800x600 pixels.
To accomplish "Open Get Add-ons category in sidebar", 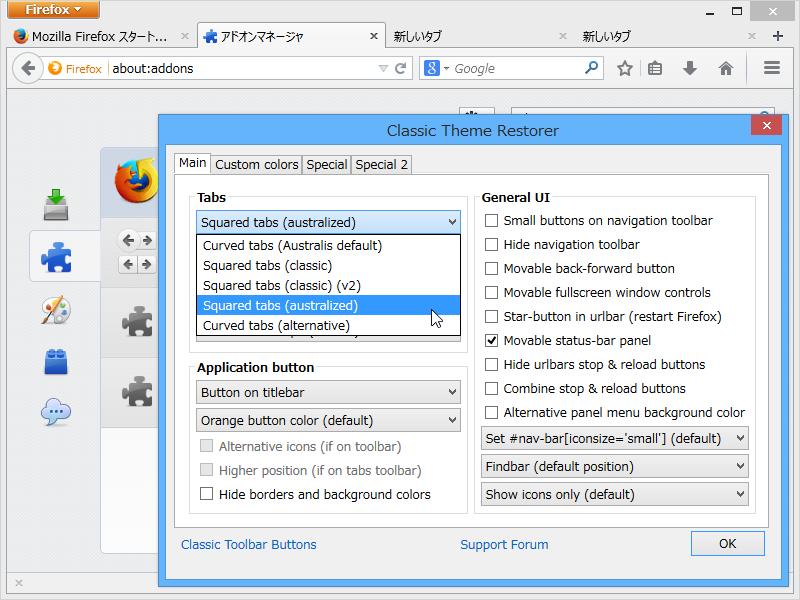I will click(56, 205).
